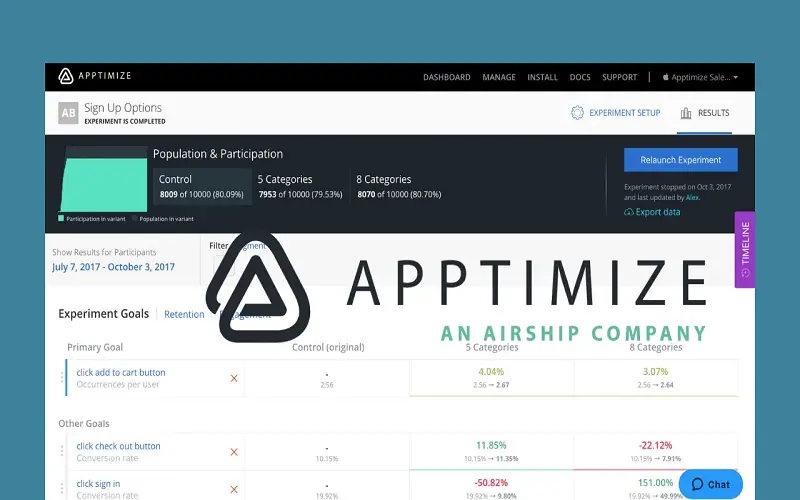Click the Participation in variant legend swatch
The image size is (800, 500).
pyautogui.click(x=61, y=218)
